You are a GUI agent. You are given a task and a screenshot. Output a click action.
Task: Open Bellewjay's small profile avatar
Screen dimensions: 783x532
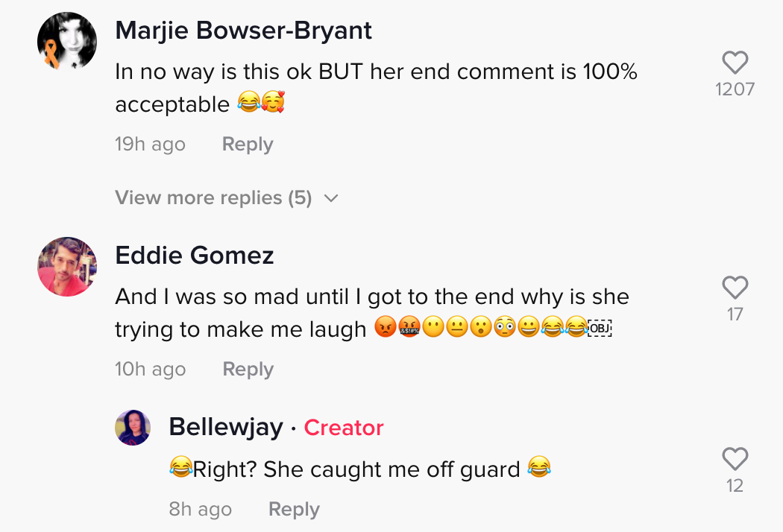pos(133,428)
